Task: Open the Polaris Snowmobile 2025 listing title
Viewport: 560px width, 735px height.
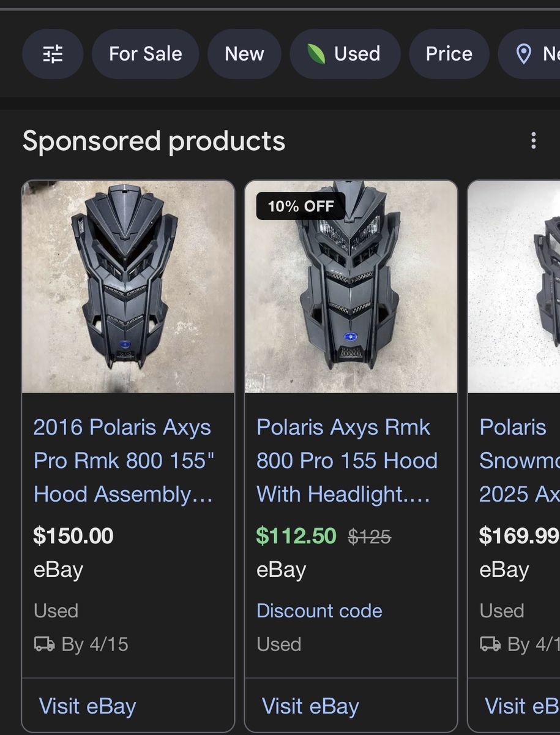Action: coord(519,461)
